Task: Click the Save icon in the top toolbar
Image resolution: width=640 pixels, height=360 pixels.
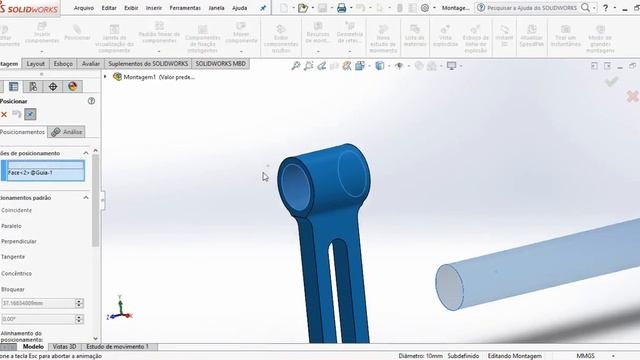Action: coord(322,8)
